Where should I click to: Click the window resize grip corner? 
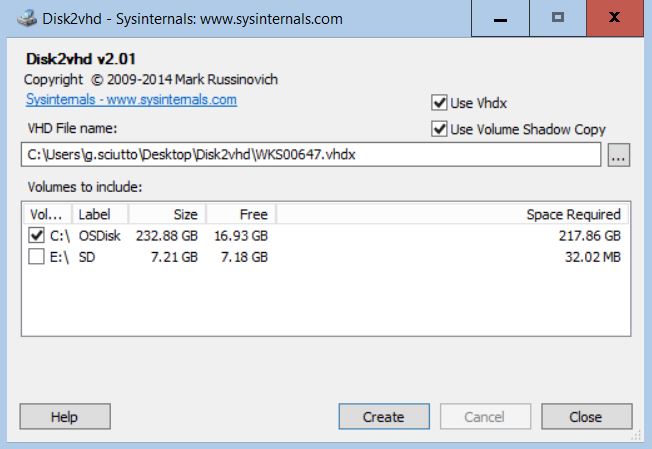(636, 435)
